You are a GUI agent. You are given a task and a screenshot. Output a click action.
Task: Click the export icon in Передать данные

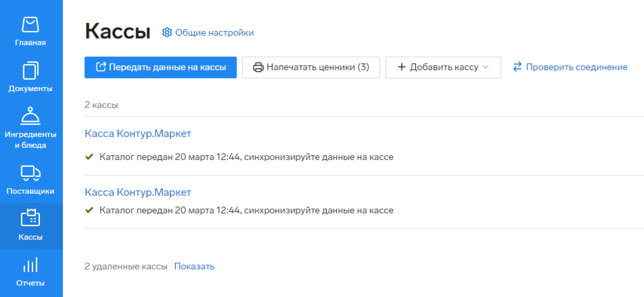pos(101,67)
